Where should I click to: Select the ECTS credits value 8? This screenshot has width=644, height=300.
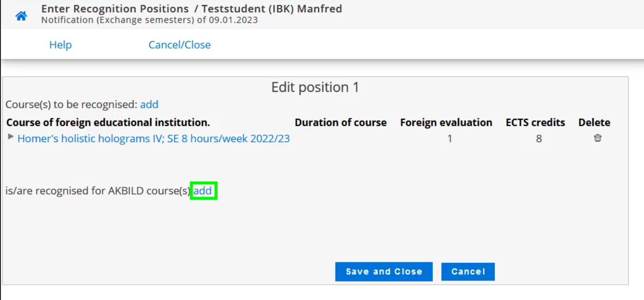(x=539, y=138)
